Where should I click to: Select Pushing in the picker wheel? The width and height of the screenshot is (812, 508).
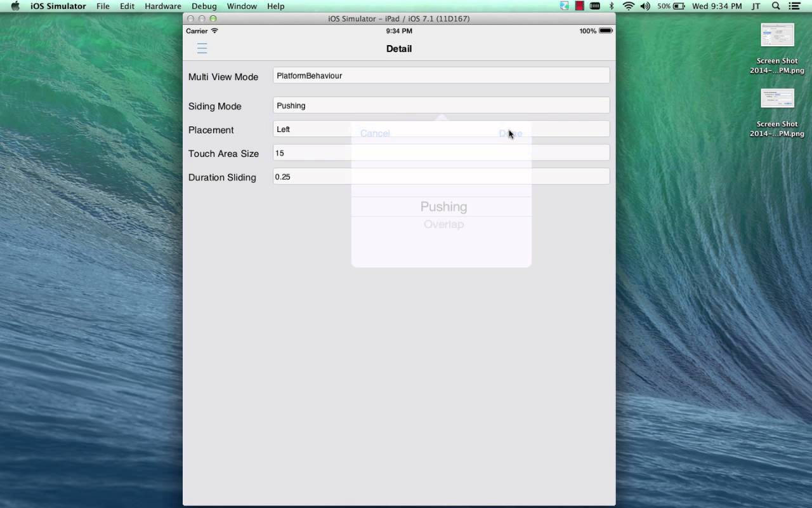pos(443,206)
